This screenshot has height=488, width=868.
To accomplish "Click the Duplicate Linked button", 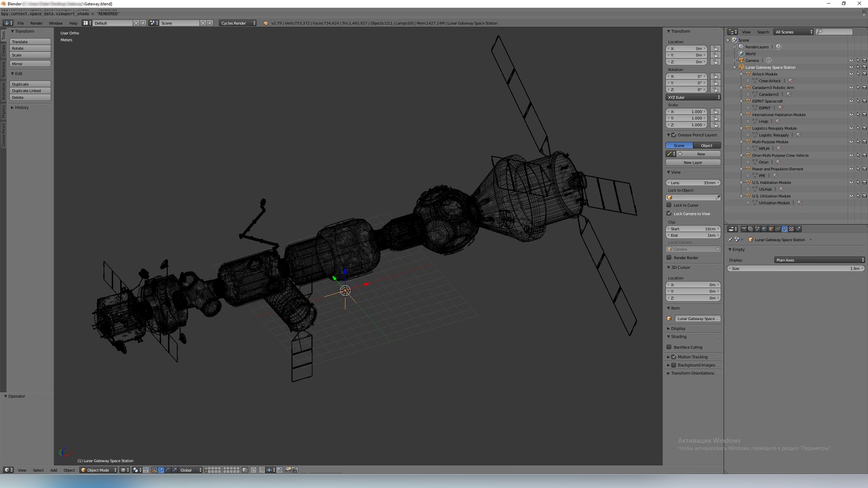I will tap(30, 91).
